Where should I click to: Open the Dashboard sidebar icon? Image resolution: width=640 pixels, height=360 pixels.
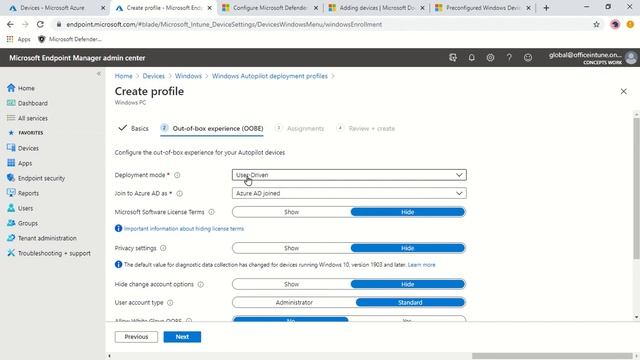tap(11, 103)
